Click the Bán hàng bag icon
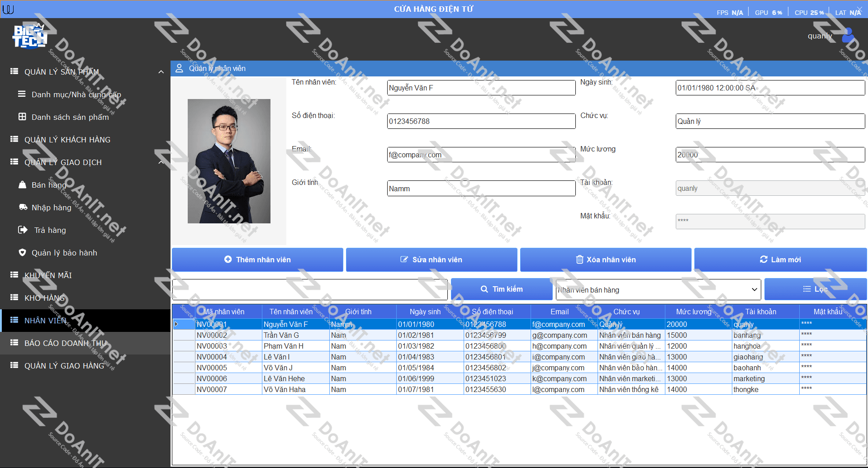Viewport: 868px width, 468px height. (x=22, y=184)
